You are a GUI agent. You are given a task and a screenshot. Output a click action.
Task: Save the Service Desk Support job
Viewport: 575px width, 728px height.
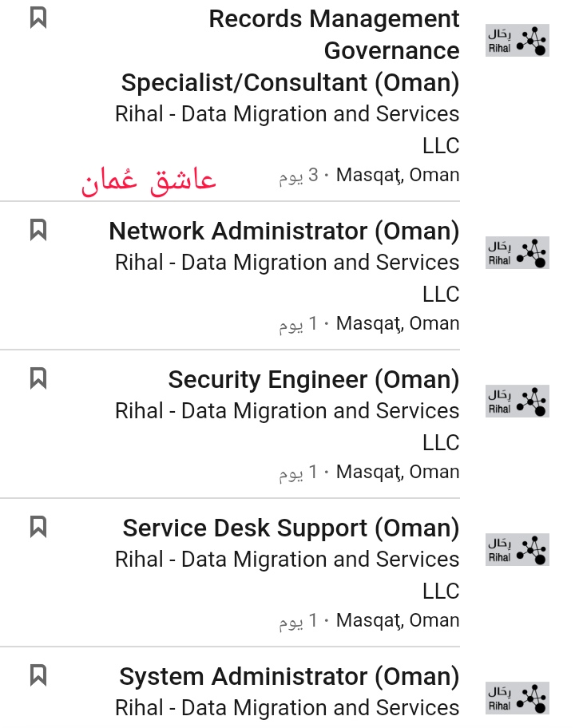point(38,527)
